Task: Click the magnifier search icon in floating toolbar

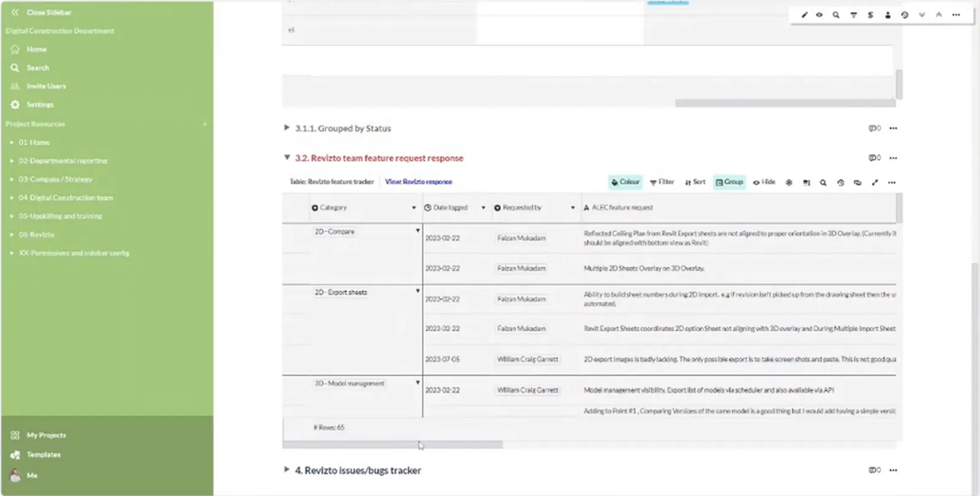Action: tap(836, 15)
